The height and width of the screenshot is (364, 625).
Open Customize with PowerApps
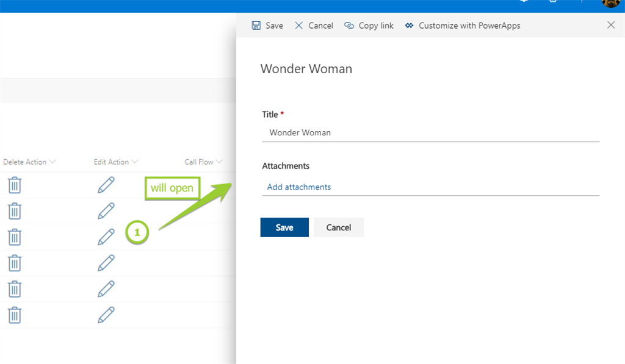463,26
